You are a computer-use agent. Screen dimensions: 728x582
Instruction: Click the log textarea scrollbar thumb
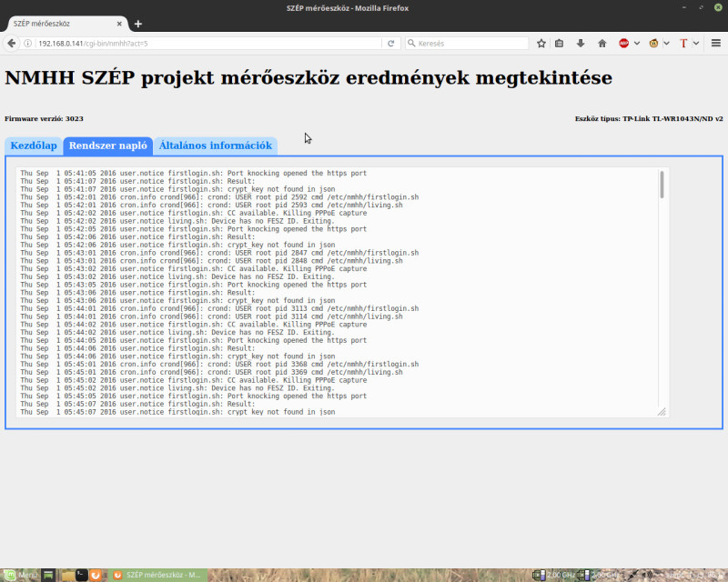tap(662, 185)
